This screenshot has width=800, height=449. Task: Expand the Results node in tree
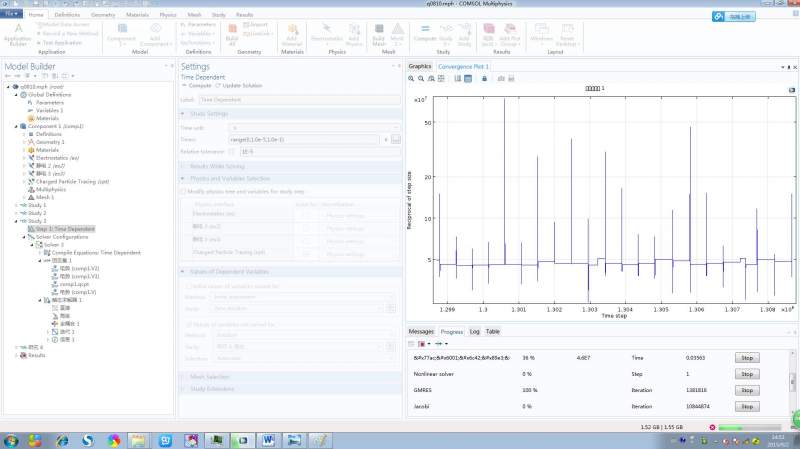[x=15, y=355]
